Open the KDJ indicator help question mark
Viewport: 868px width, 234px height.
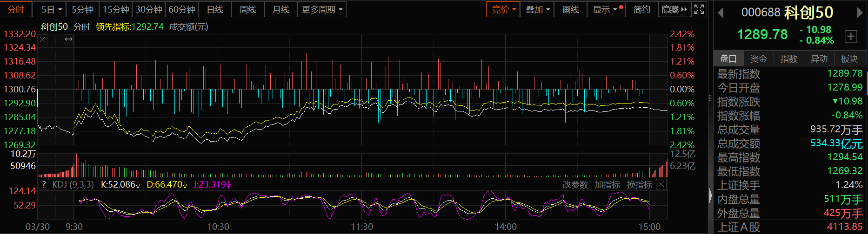[x=43, y=184]
